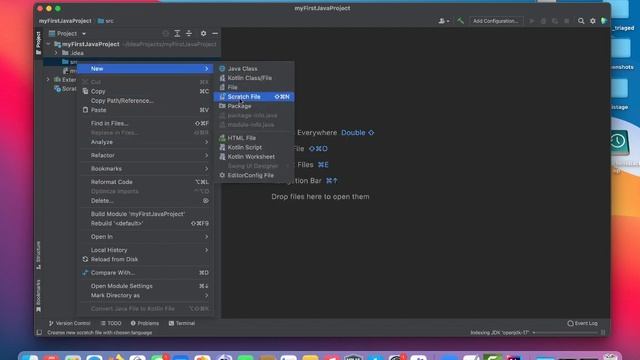Click the Select Opened File icon
This screenshot has height=360, width=640.
tap(165, 33)
